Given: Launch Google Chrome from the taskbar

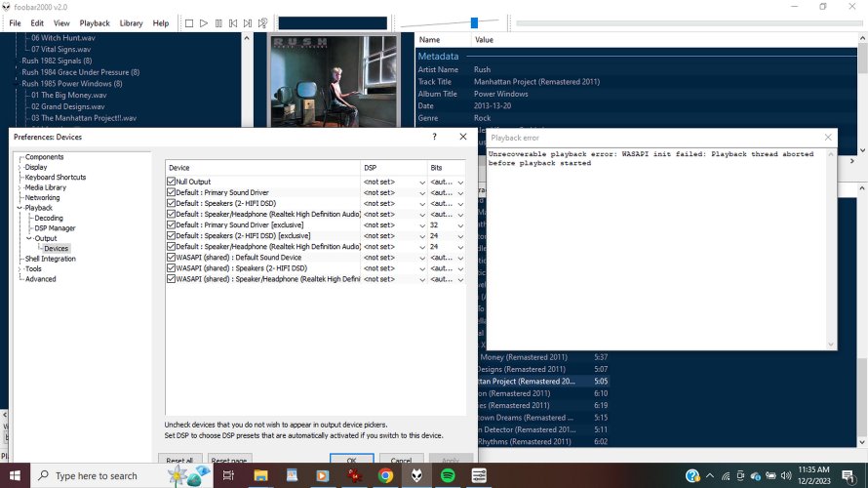Looking at the screenshot, I should (386, 475).
